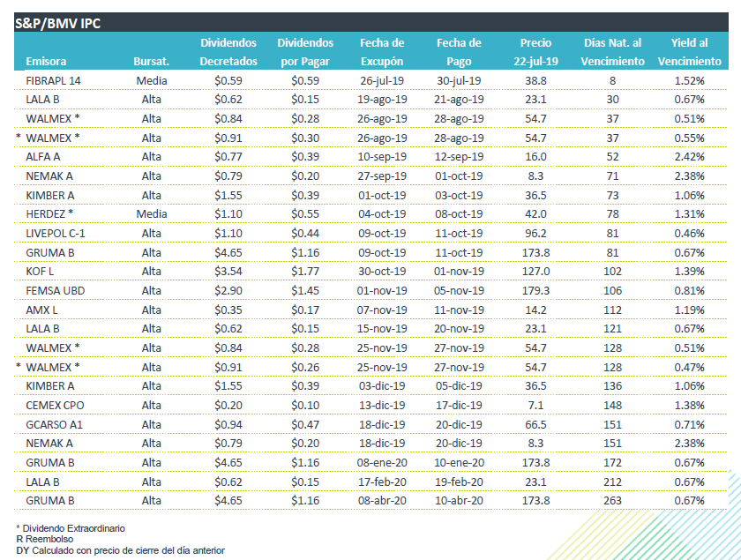Click the 10-ene-20 pago date
This screenshot has height=560, width=741.
tap(459, 463)
